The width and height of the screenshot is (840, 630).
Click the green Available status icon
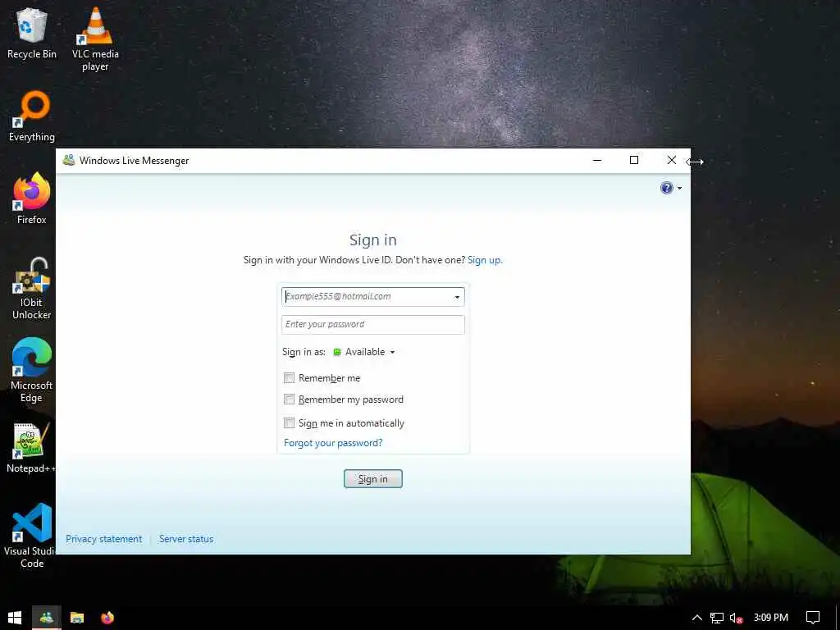pos(337,352)
